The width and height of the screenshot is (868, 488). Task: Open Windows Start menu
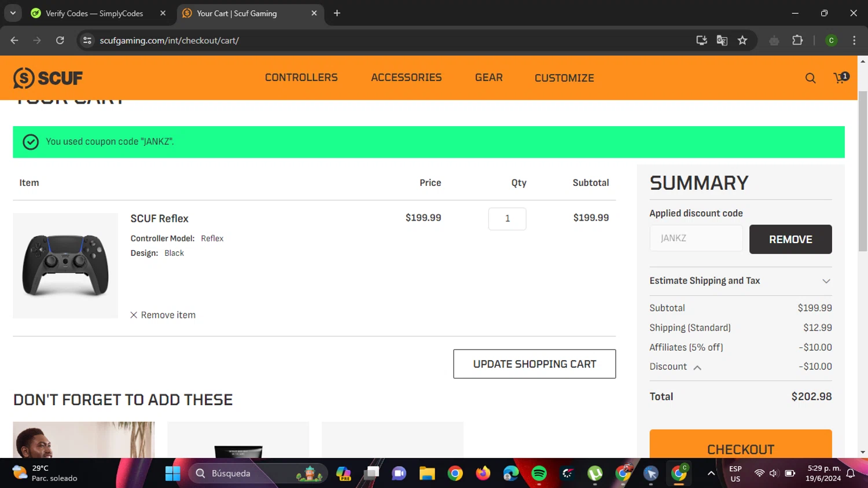172,474
